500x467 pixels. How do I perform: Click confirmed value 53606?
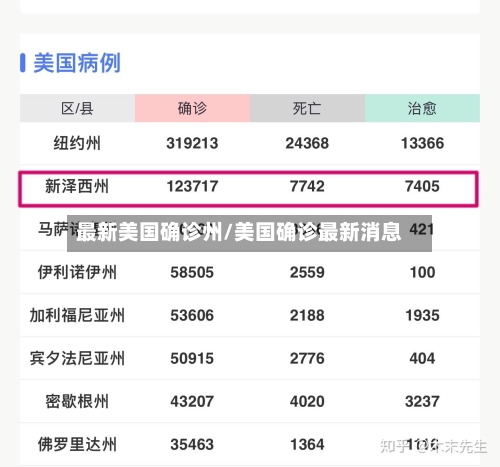(192, 315)
